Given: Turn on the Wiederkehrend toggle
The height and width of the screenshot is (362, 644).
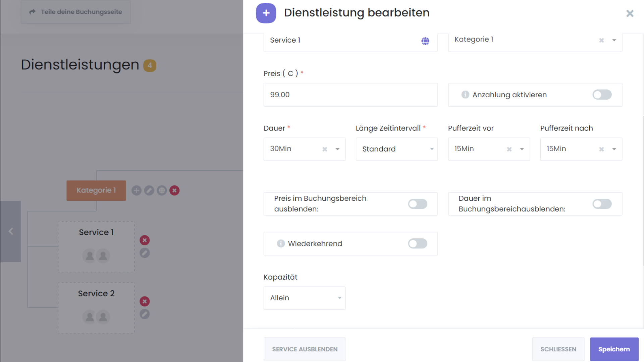Looking at the screenshot, I should point(417,243).
